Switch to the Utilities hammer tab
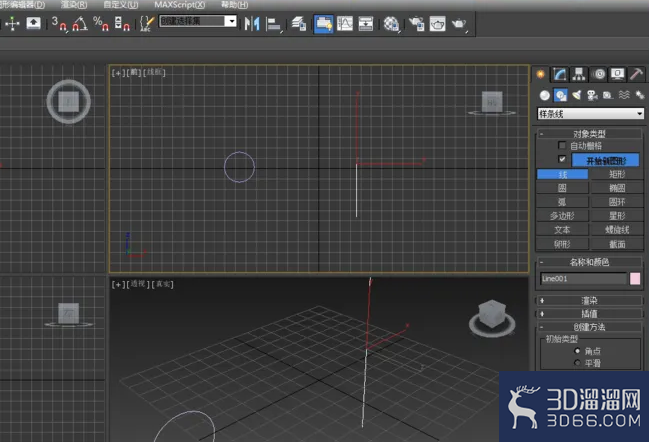This screenshot has height=442, width=649. pyautogui.click(x=636, y=74)
